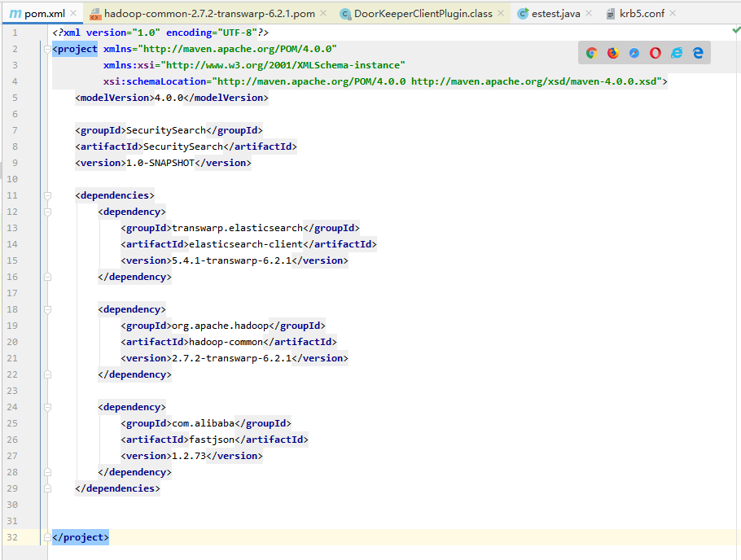Screen dimensions: 741x560
Task: Click the green inspection checkmark indicator
Action: [x=735, y=30]
